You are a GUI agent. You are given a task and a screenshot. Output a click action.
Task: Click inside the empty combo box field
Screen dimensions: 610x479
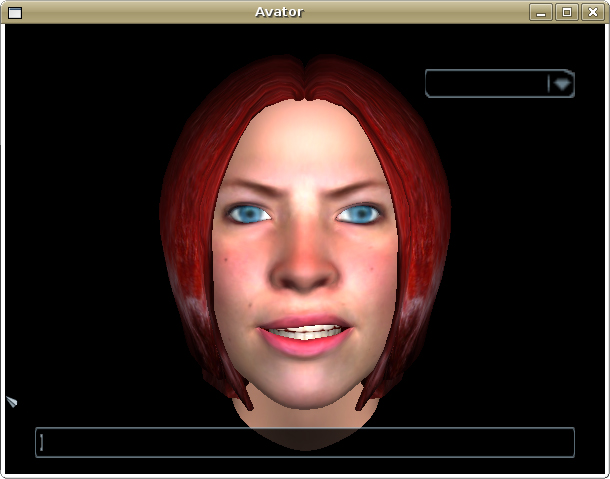point(487,84)
